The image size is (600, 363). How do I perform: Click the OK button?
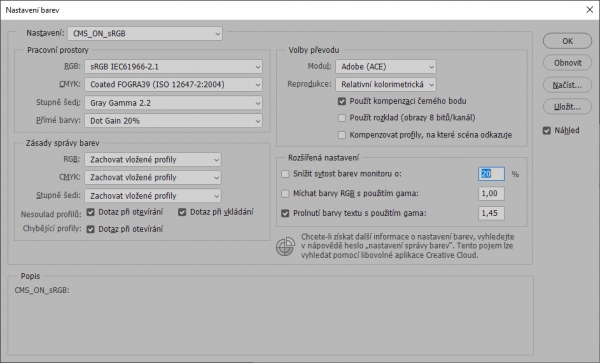[567, 41]
